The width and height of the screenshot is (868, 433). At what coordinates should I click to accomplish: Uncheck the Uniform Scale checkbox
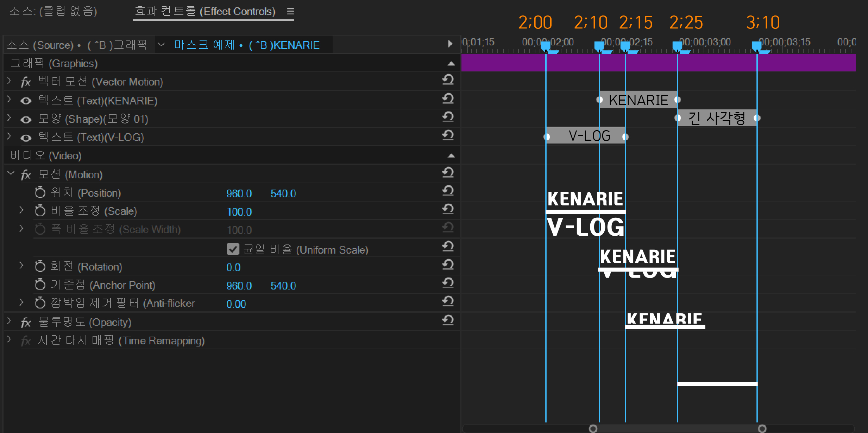(x=233, y=249)
